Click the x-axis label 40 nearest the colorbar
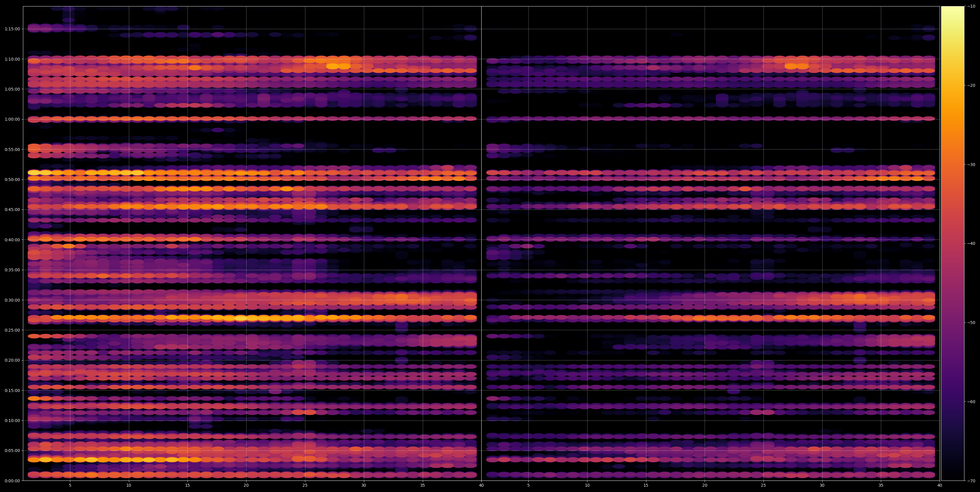This screenshot has width=980, height=492. click(940, 486)
